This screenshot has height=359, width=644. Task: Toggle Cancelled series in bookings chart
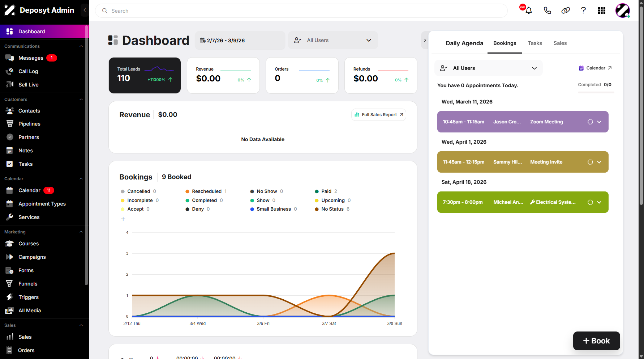click(x=138, y=191)
